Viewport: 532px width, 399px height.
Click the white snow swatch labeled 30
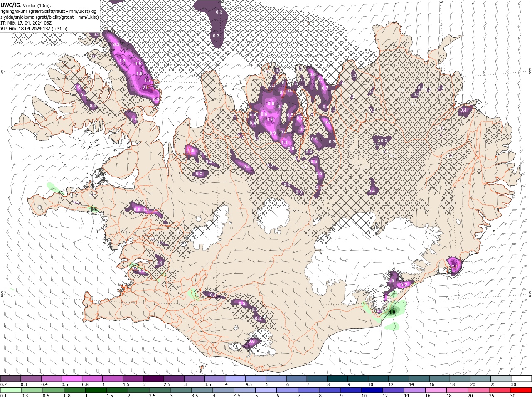[520, 378]
